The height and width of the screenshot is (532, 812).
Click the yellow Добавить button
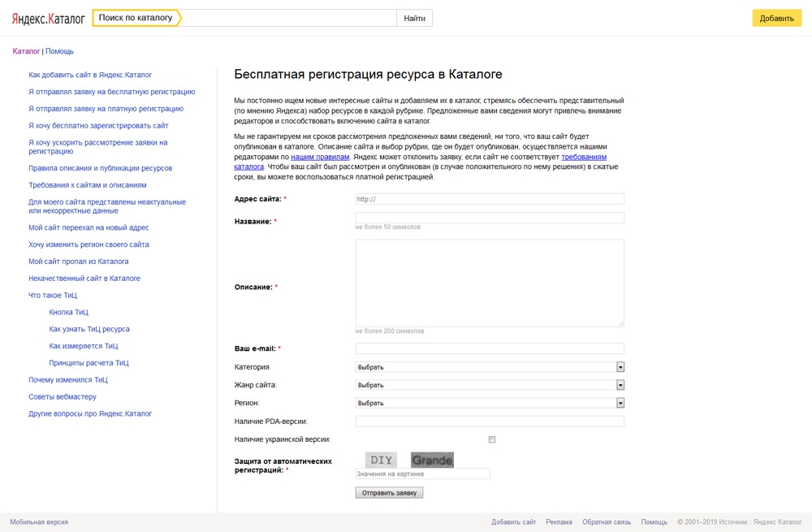(x=776, y=18)
